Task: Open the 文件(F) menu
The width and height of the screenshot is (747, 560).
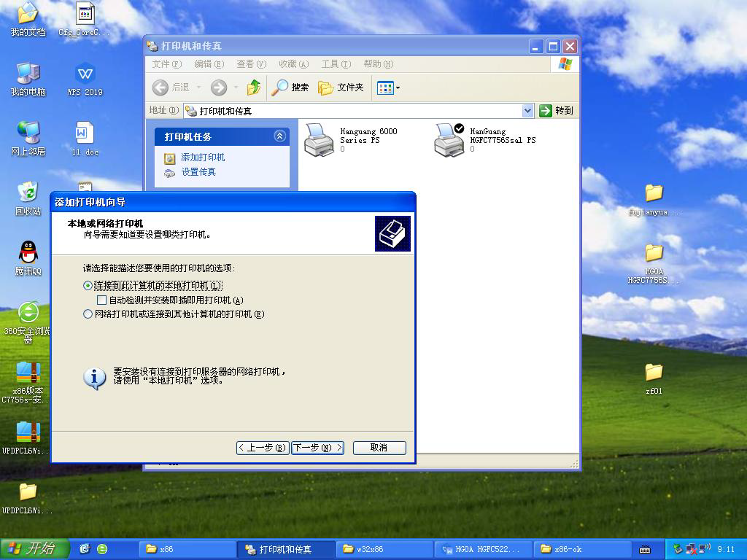Action: click(167, 64)
